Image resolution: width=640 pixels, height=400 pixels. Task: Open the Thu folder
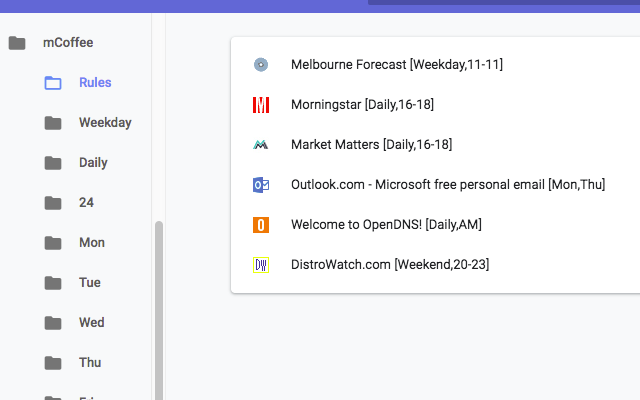pyautogui.click(x=90, y=363)
